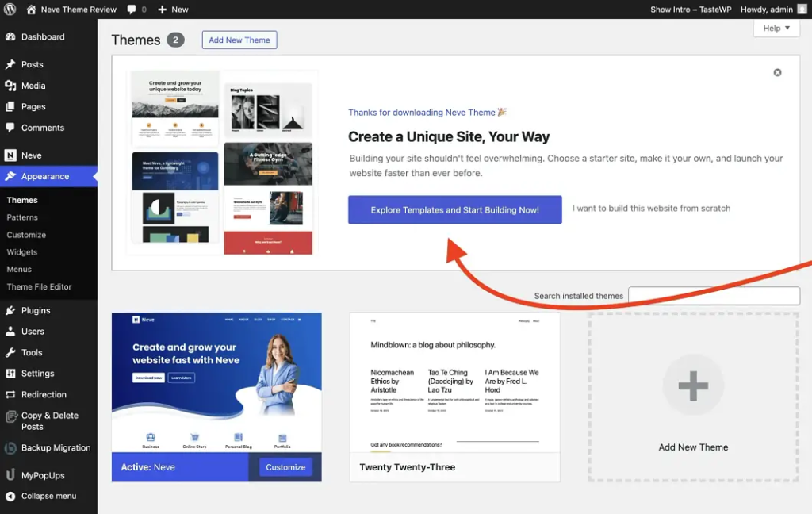Open the home icon for Neve Theme Review
The image size is (812, 514).
[x=31, y=10]
